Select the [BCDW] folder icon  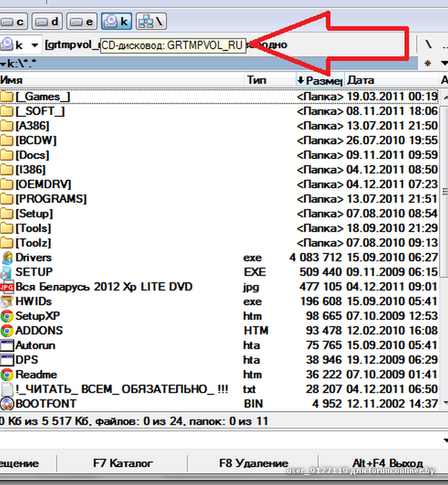(7, 141)
